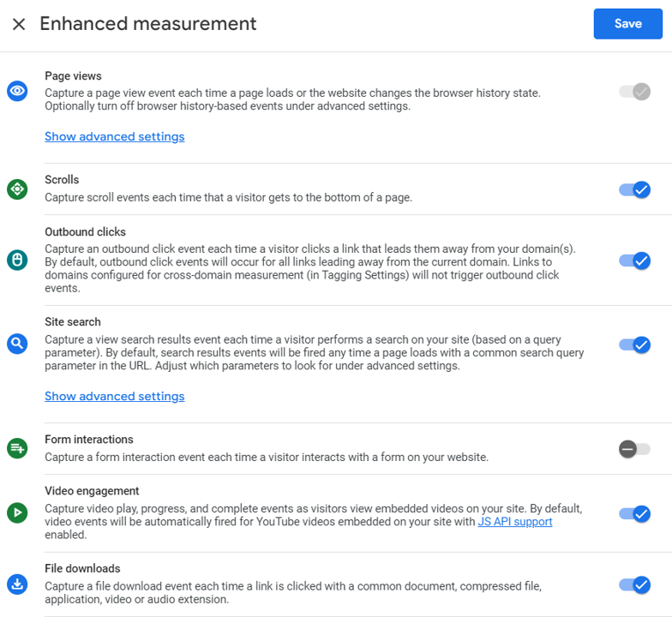Enable the Form interactions toggle
The height and width of the screenshot is (617, 672).
pyautogui.click(x=634, y=449)
